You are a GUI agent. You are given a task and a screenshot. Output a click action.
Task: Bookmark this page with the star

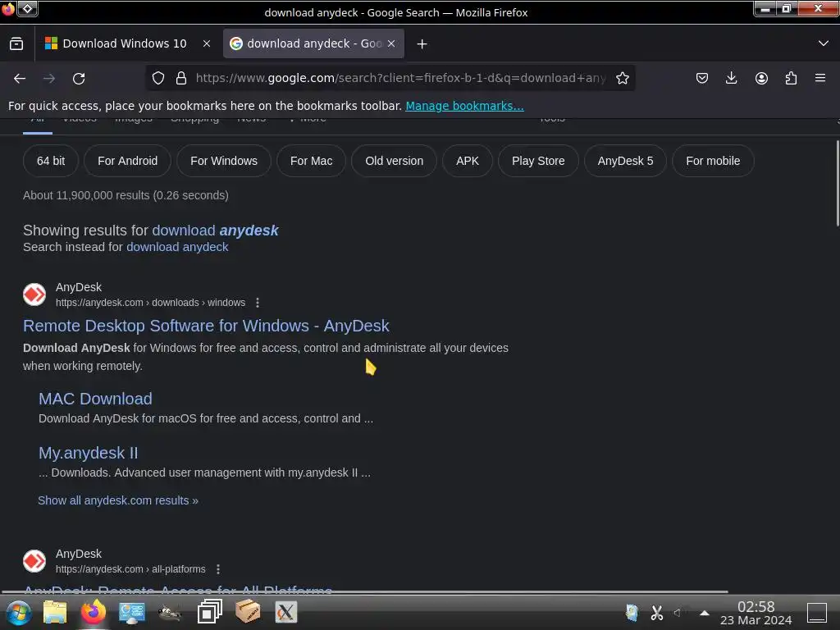[x=622, y=78]
